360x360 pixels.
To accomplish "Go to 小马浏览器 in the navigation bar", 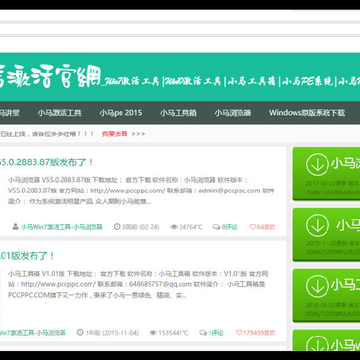I will 233,113.
